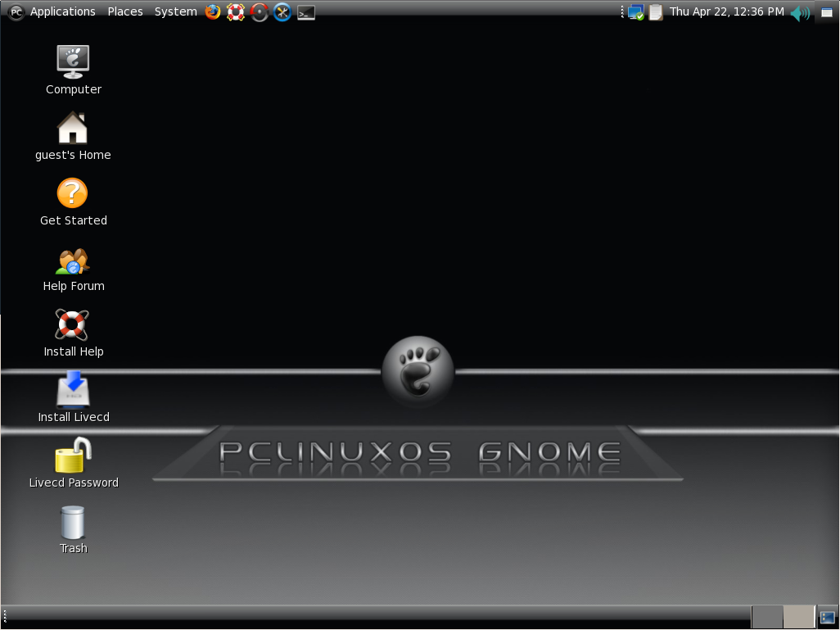
Task: Click the date and time clock
Action: point(726,11)
